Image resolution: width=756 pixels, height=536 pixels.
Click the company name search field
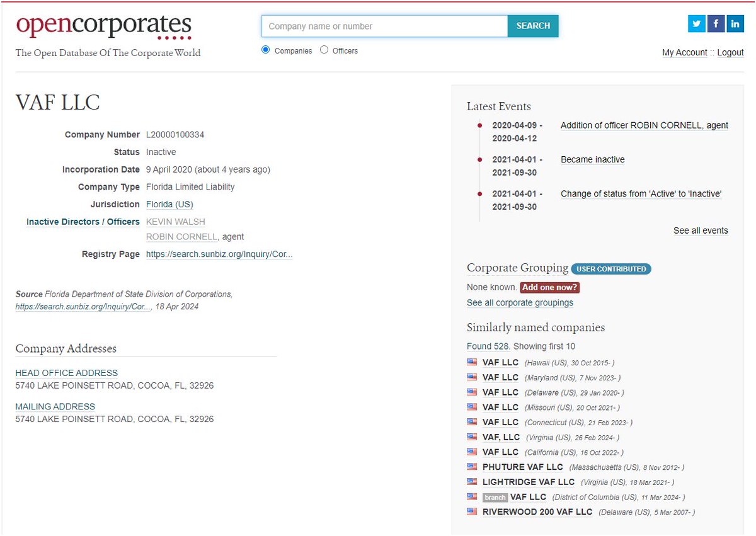385,26
